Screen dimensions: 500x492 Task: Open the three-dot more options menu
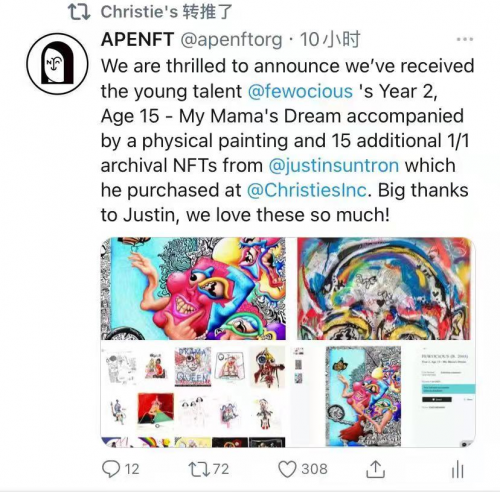[x=465, y=39]
